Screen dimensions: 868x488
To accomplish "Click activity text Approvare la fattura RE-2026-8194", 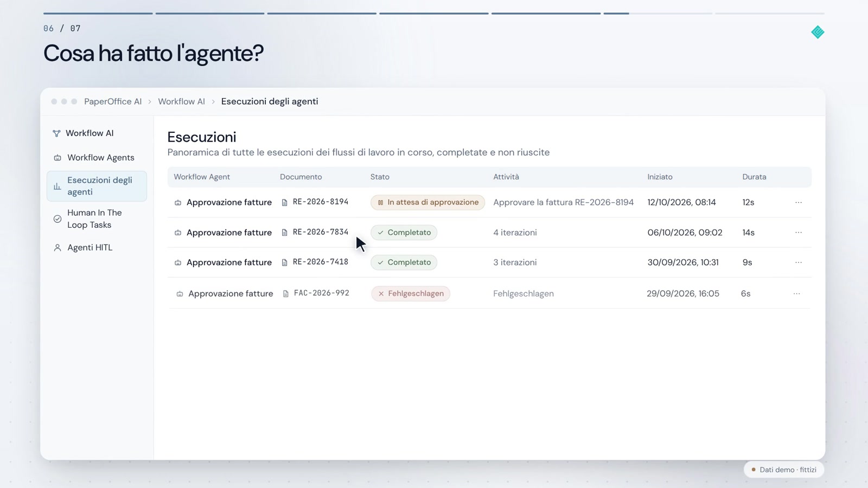I will 563,202.
